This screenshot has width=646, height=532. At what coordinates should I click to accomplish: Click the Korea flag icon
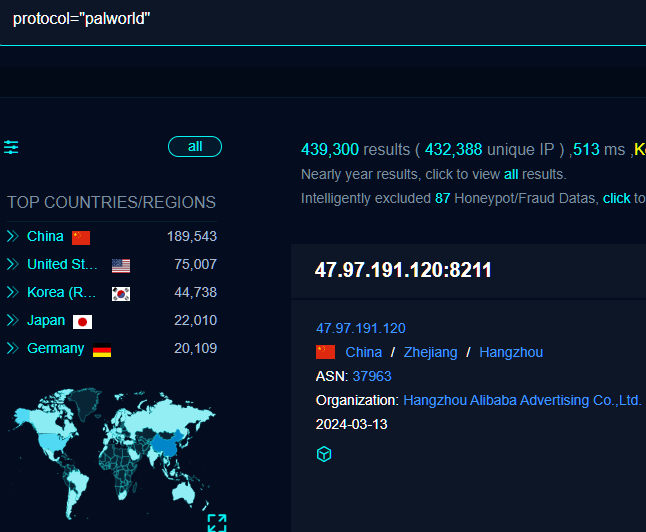point(121,293)
